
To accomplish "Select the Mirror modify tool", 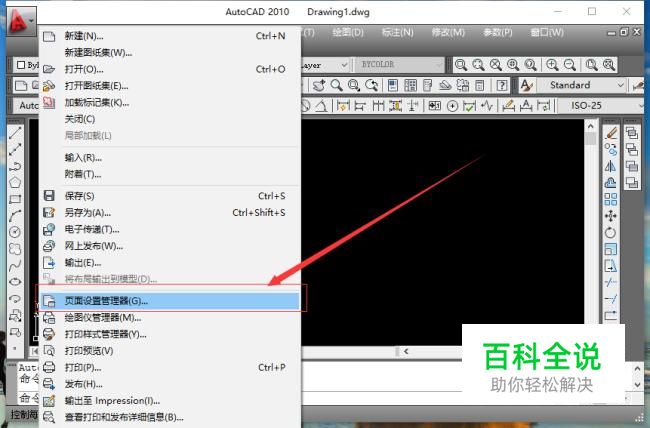I will coord(611,166).
